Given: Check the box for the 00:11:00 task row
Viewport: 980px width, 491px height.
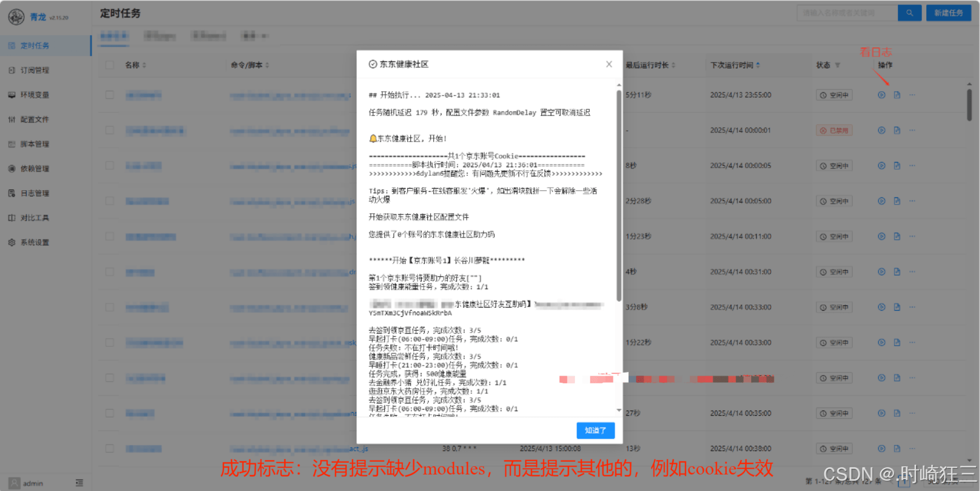Looking at the screenshot, I should [x=110, y=236].
